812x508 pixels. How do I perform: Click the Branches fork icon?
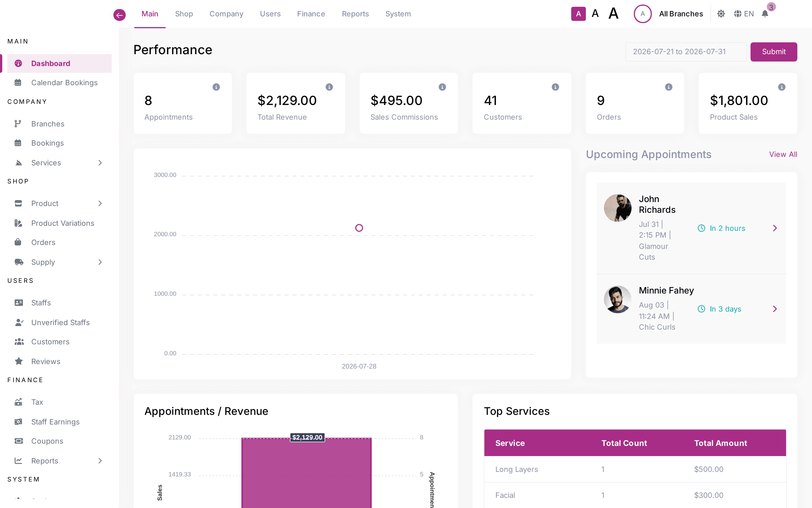[18, 124]
